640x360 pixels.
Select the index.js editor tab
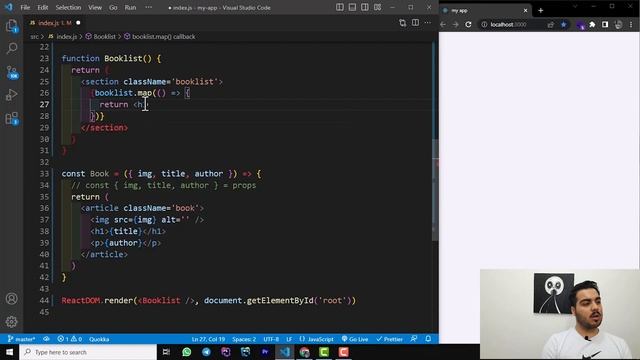tap(55, 23)
